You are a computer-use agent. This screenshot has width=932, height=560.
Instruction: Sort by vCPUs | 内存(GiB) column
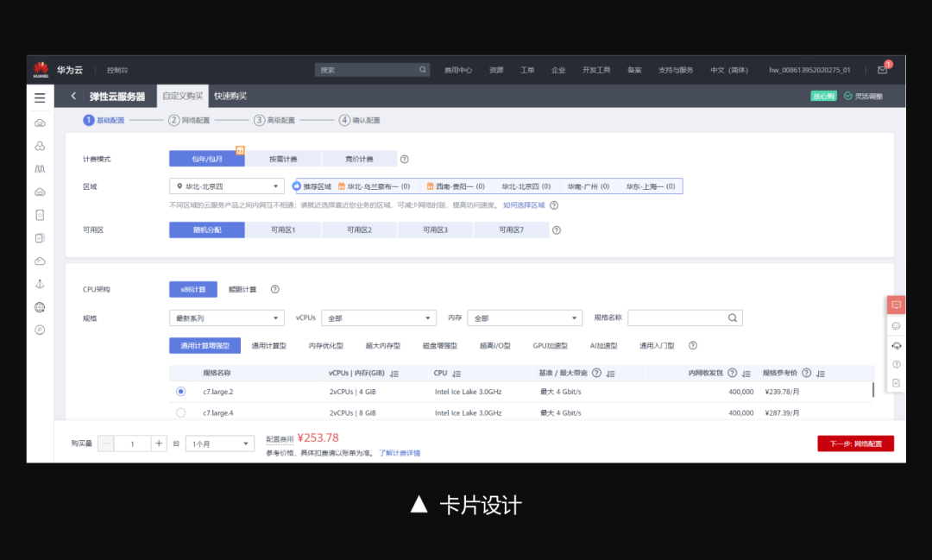click(394, 374)
